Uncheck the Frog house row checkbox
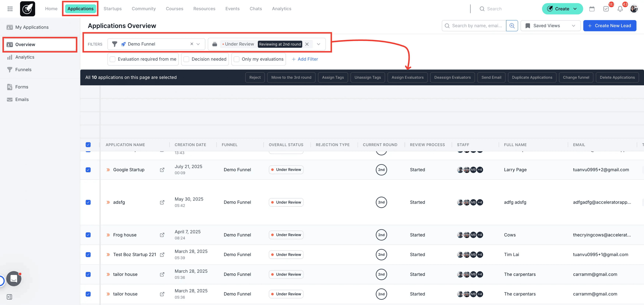The height and width of the screenshot is (305, 644). 88,235
